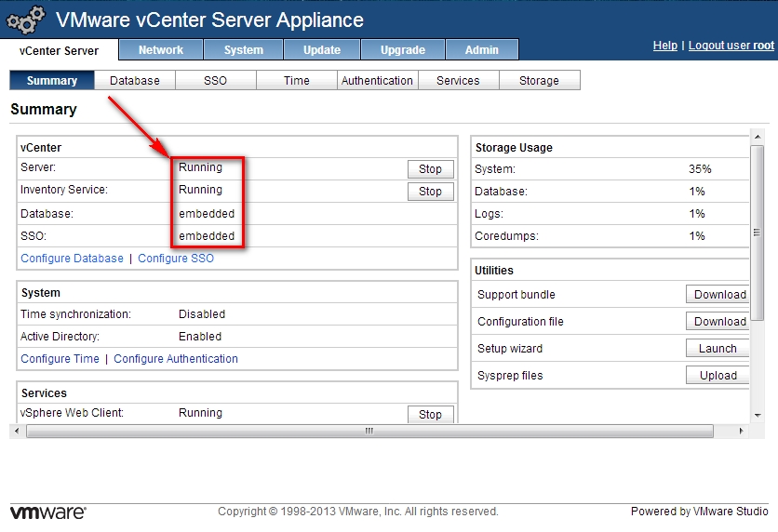The image size is (778, 532).
Task: Open the Upgrade tab
Action: pyautogui.click(x=403, y=49)
